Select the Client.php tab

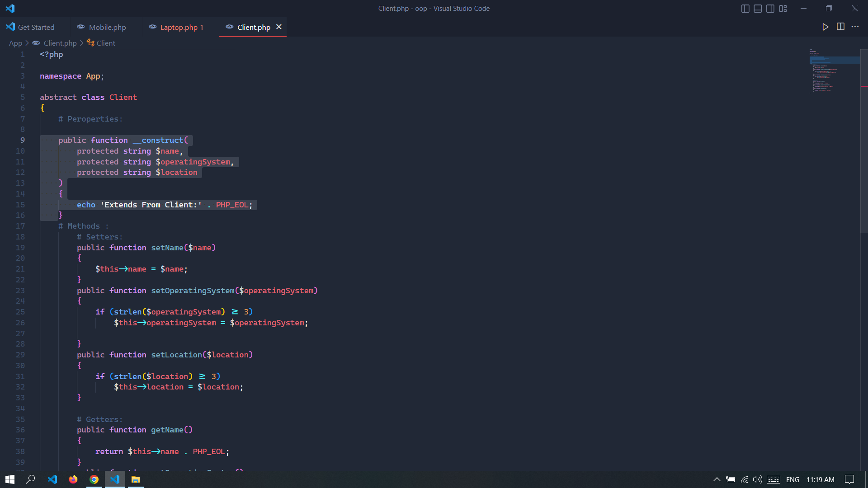click(253, 27)
